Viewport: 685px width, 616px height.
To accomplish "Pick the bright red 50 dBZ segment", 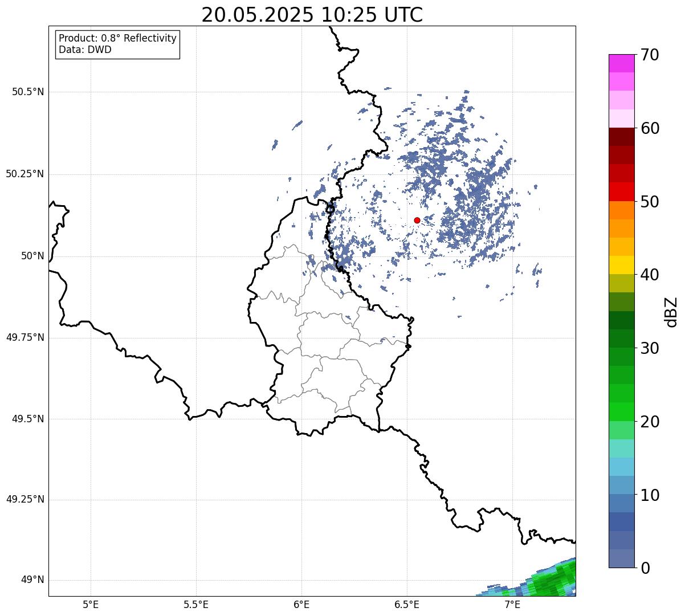I will click(x=622, y=192).
